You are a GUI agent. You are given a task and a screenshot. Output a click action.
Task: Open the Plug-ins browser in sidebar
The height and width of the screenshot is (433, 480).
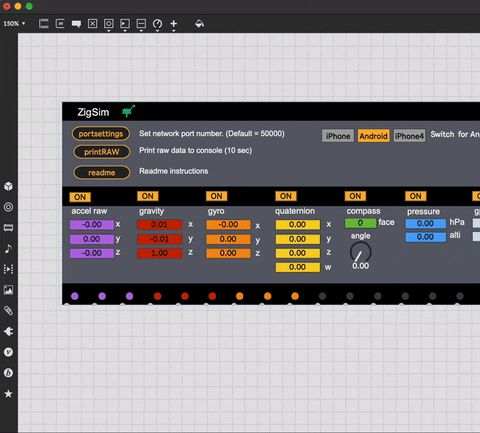click(8, 331)
